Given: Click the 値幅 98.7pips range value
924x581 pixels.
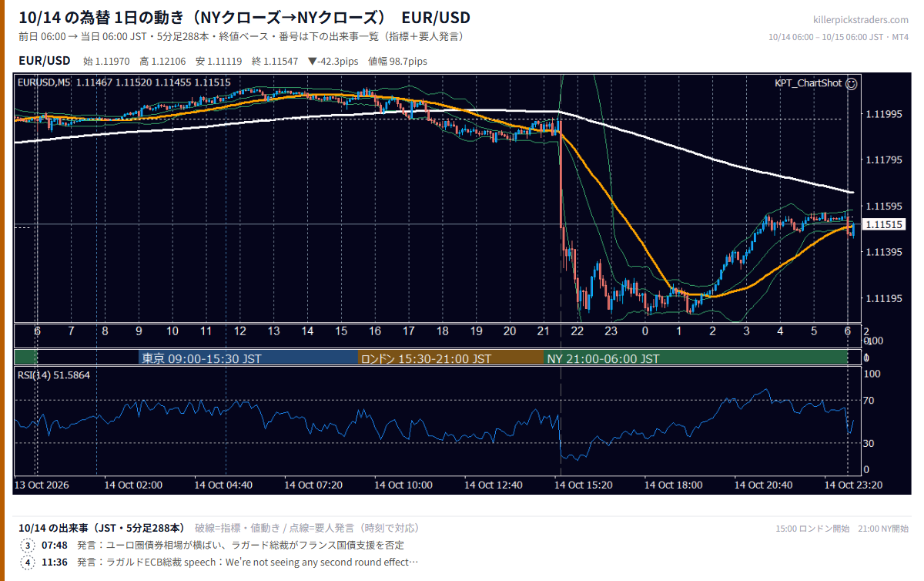Looking at the screenshot, I should 398,61.
